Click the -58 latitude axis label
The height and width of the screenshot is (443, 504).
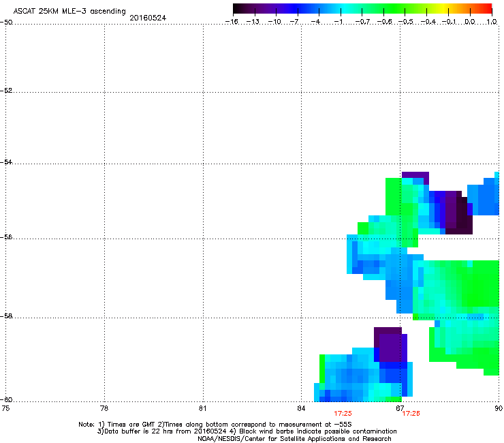tap(6, 316)
